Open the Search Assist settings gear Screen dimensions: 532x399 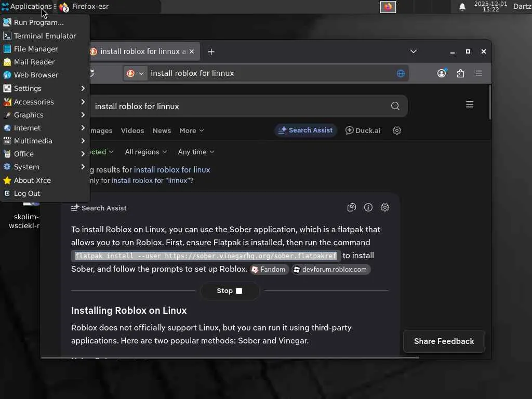point(385,207)
